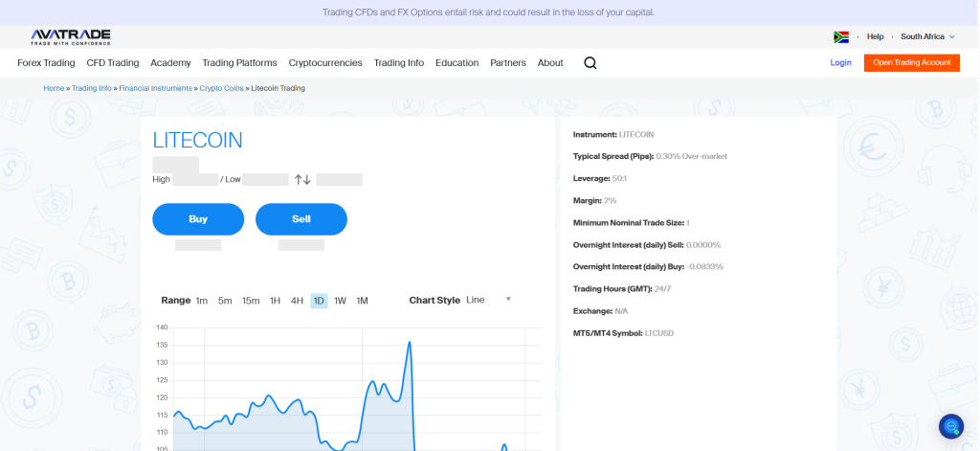This screenshot has width=980, height=451.
Task: Click the Exchange N/A row
Action: (600, 311)
